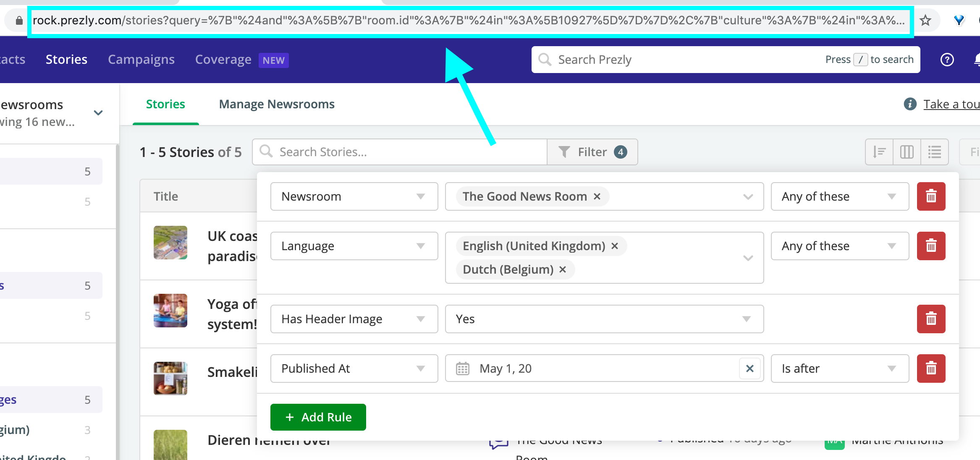
Task: Delete the Language filter rule
Action: pyautogui.click(x=931, y=246)
